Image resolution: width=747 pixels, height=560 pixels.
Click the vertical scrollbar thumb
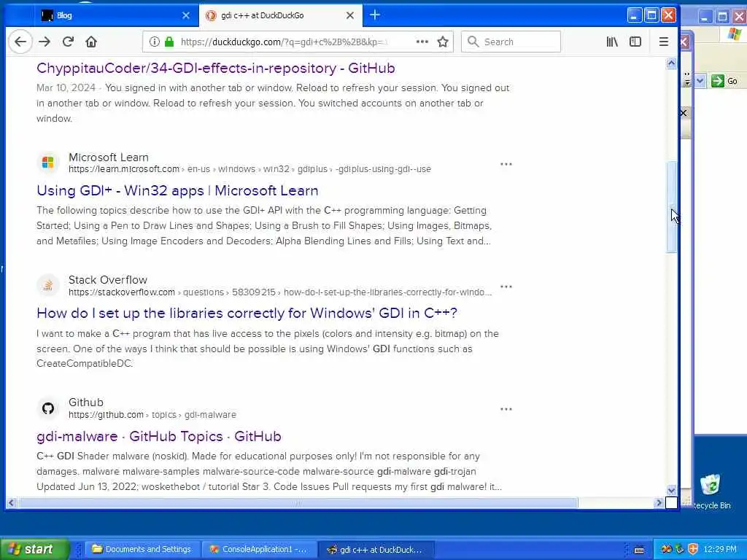coord(671,206)
